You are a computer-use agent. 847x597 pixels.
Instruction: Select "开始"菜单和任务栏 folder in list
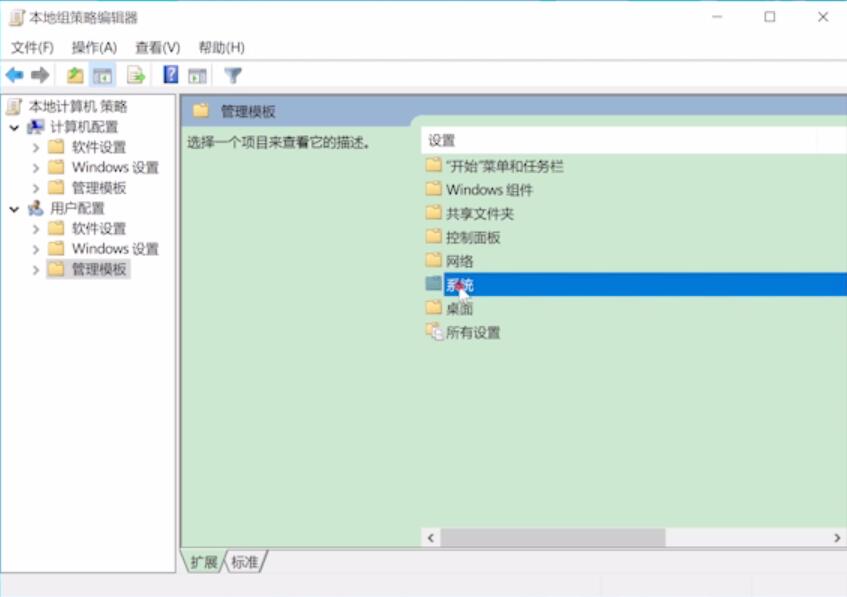pos(505,166)
